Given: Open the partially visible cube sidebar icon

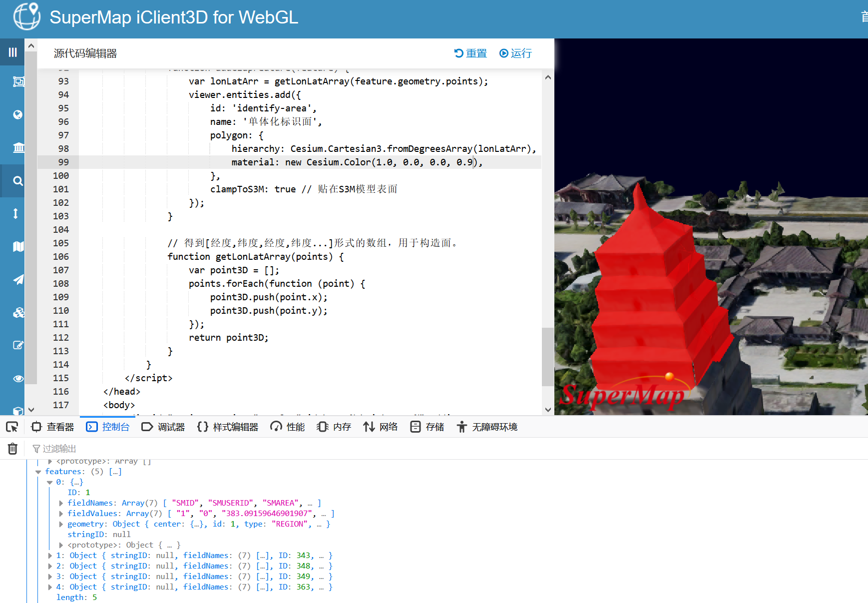Looking at the screenshot, I should (x=18, y=411).
